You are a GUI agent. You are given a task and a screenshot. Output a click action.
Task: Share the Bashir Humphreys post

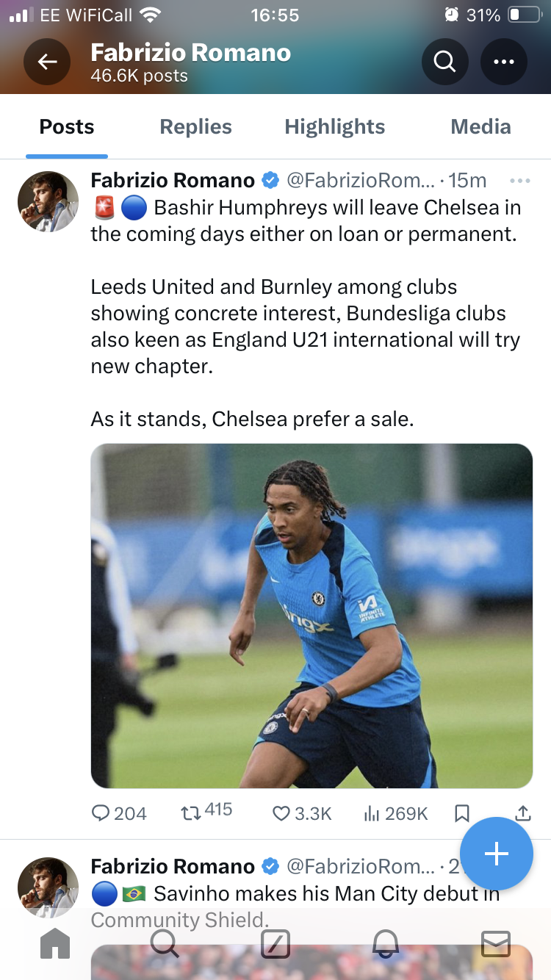click(x=522, y=813)
